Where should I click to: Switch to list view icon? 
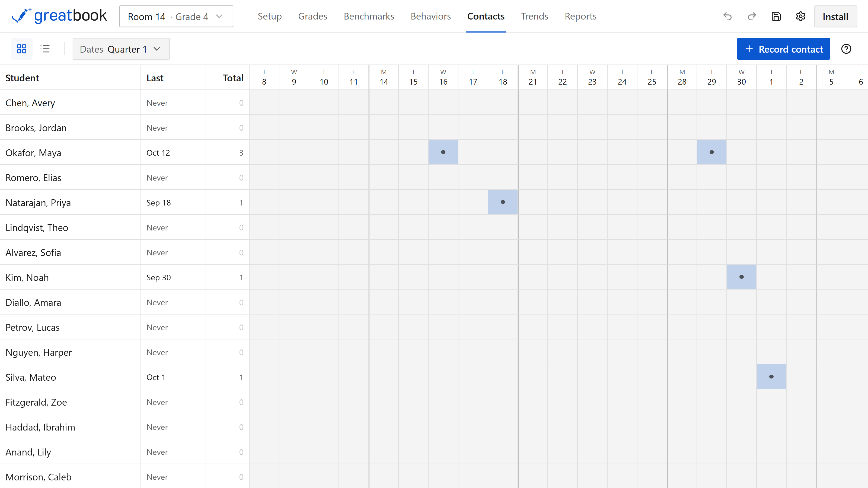(x=45, y=49)
